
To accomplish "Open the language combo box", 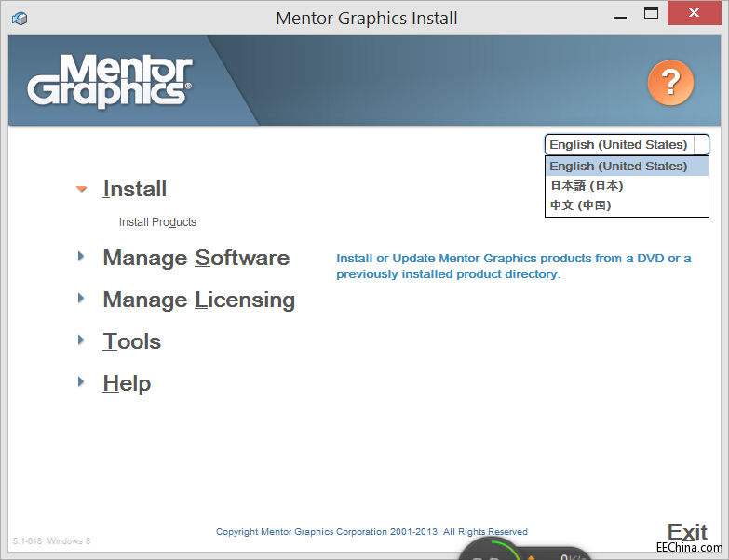I will 627,144.
